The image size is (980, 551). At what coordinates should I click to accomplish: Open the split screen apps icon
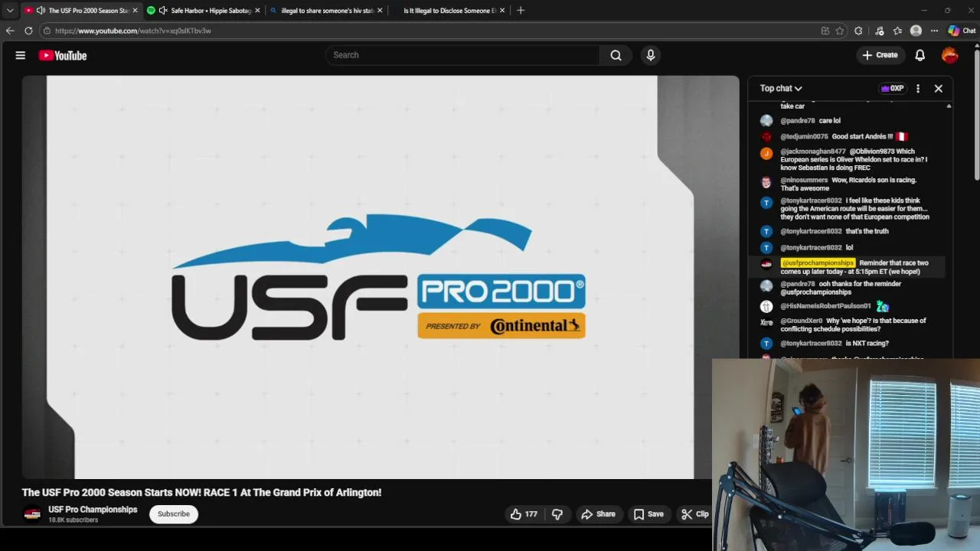[x=825, y=31]
